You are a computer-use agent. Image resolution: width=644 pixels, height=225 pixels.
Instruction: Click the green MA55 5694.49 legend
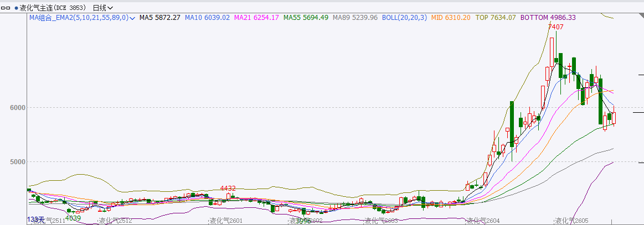click(305, 18)
